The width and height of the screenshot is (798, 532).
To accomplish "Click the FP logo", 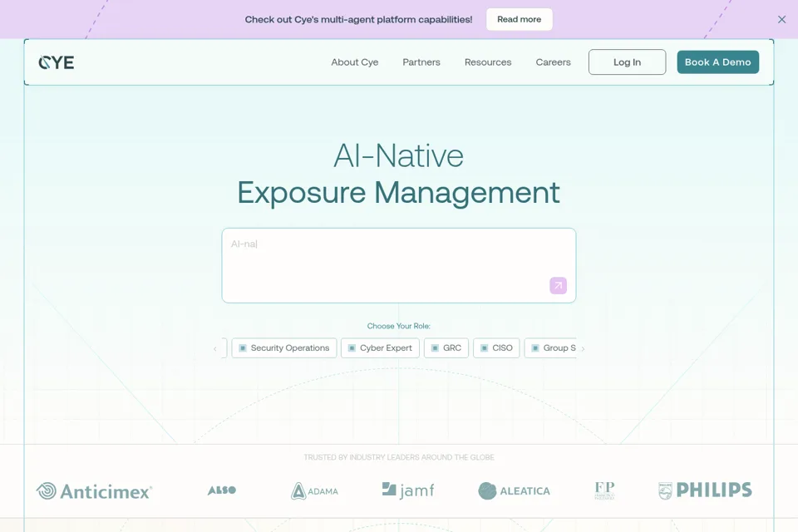I will pos(604,490).
